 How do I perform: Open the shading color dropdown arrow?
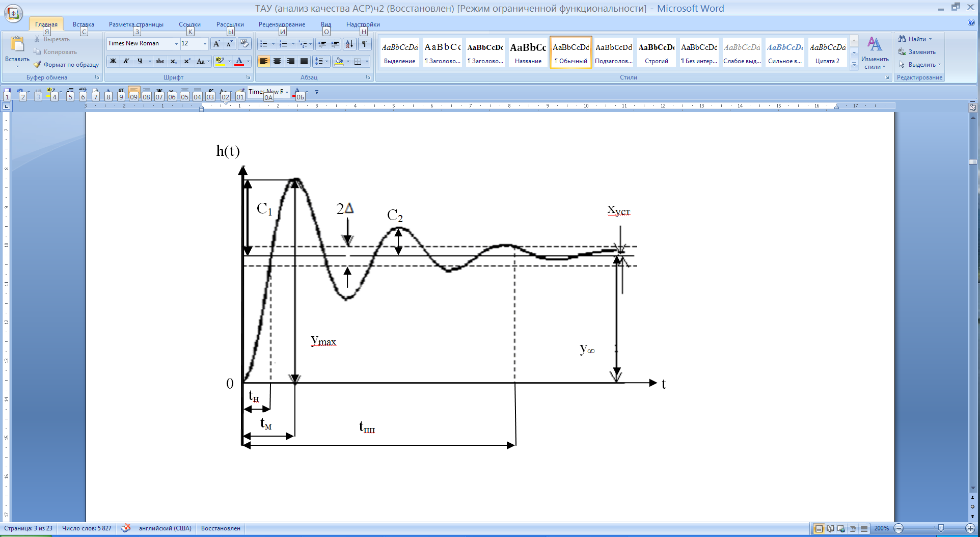tap(348, 61)
